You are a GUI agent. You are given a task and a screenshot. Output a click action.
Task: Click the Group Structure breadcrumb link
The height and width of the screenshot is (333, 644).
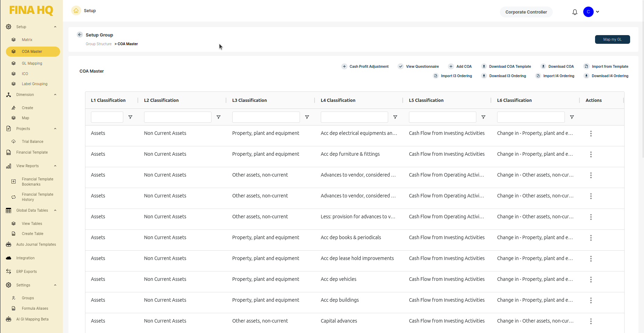coord(99,44)
